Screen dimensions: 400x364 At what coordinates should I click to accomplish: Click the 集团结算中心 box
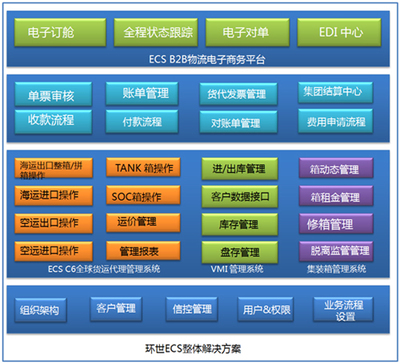point(336,92)
